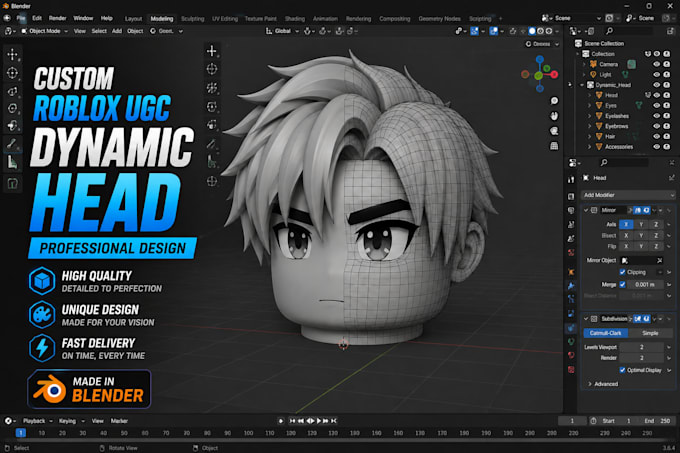Click the Camera object icon in outliner
Screen dimensions: 680x453
point(593,64)
